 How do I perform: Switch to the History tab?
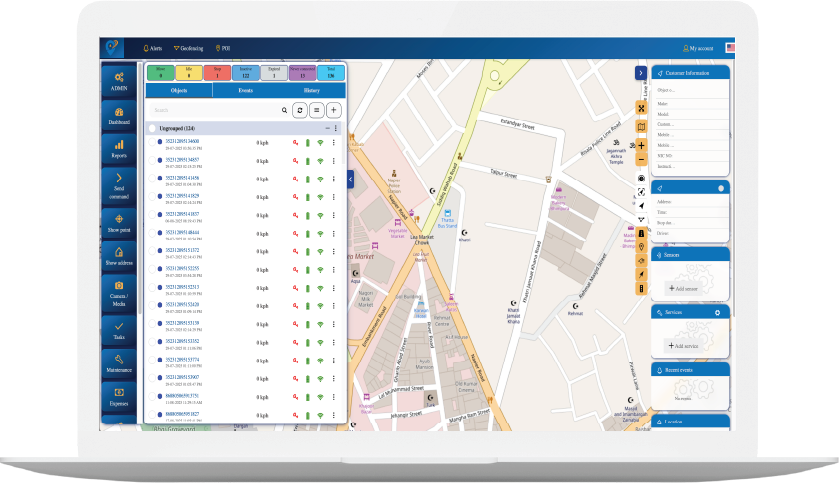point(312,90)
